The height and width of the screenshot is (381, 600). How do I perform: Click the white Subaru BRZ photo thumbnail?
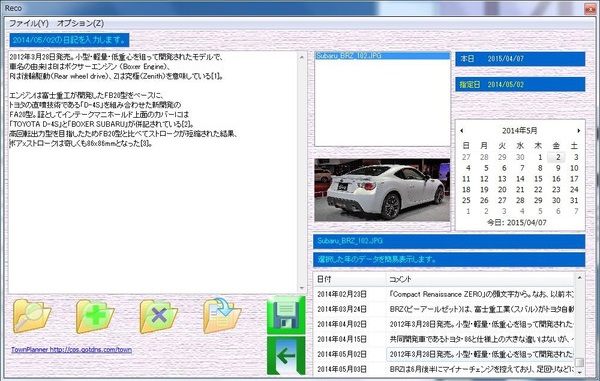[x=382, y=190]
